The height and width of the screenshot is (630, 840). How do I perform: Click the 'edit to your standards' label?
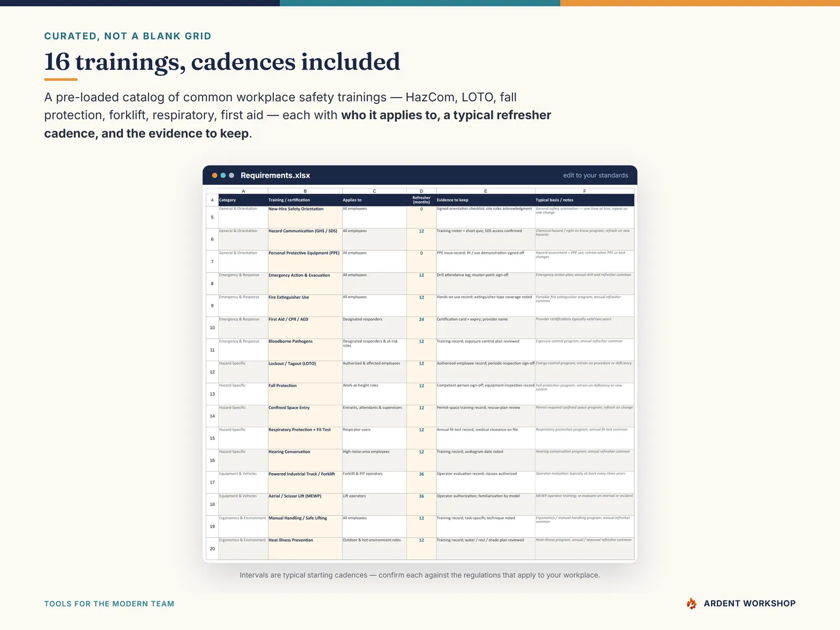595,175
